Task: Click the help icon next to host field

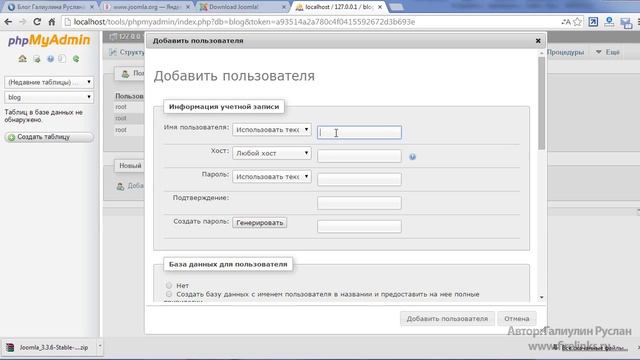Action: [413, 157]
